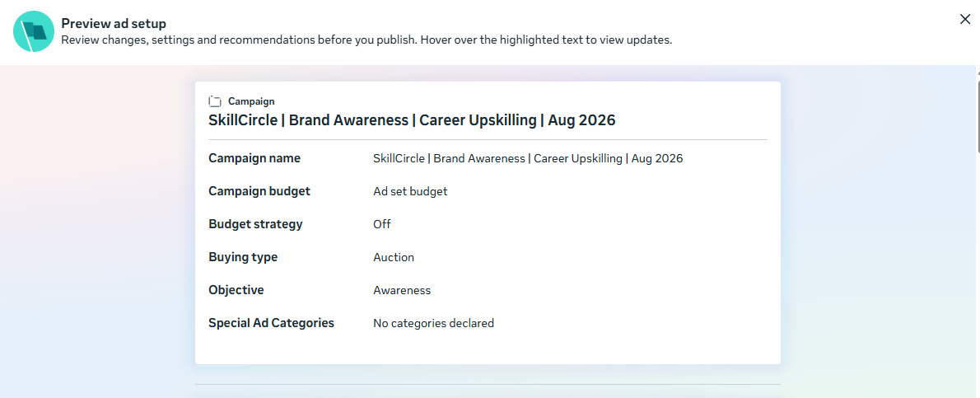Click the Auction value
The image size is (980, 398).
click(394, 257)
